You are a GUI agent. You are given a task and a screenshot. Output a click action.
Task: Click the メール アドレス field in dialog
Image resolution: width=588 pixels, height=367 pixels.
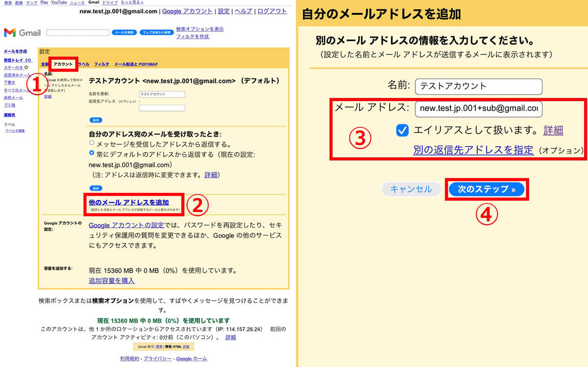click(x=479, y=109)
